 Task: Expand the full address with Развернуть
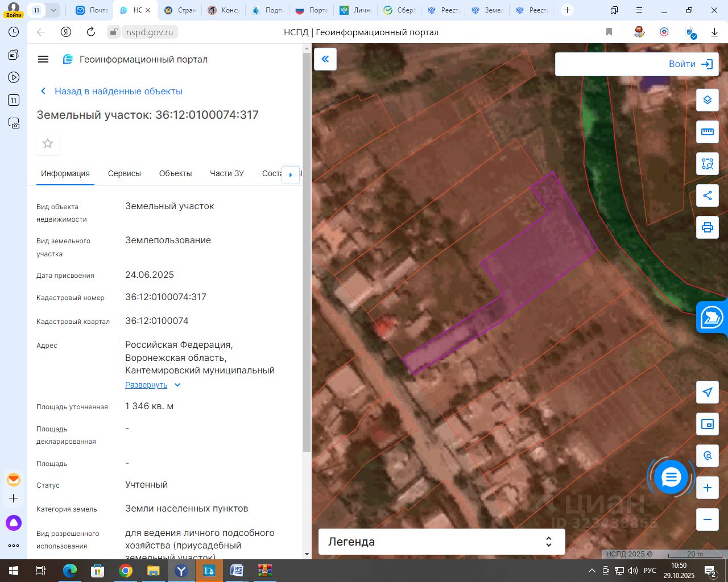pyautogui.click(x=147, y=385)
